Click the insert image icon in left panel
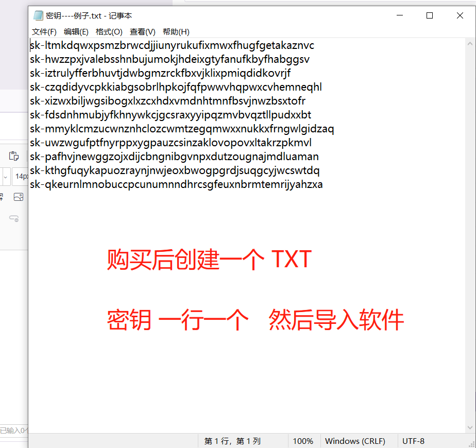 coord(19,197)
